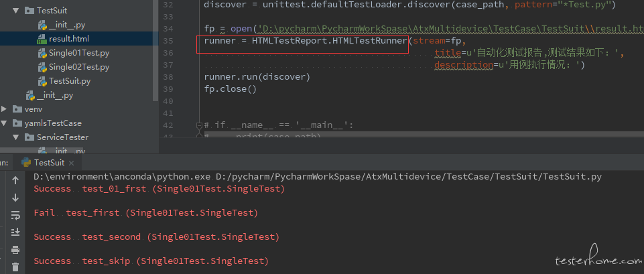Screen dimensions: 644x274
Task: Click the commented if __name__ line
Action: pyautogui.click(x=279, y=125)
